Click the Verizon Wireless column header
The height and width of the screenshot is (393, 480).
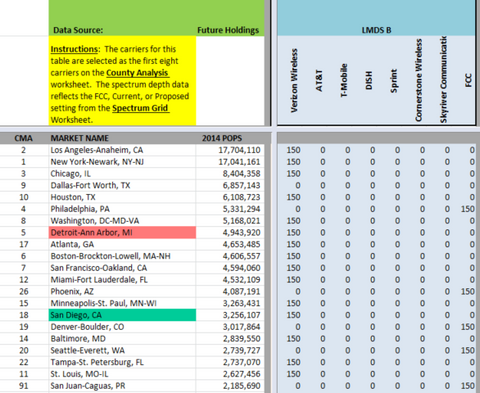click(294, 80)
